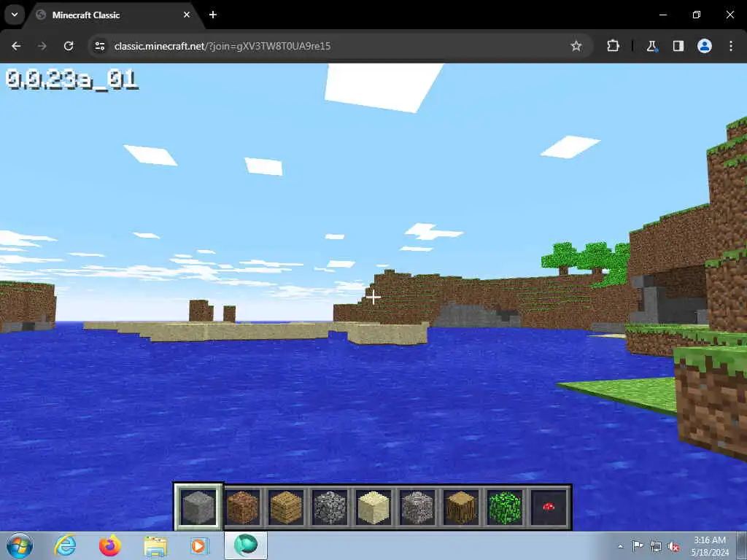Launch Internet Explorer from taskbar
The width and height of the screenshot is (747, 560).
(x=65, y=545)
